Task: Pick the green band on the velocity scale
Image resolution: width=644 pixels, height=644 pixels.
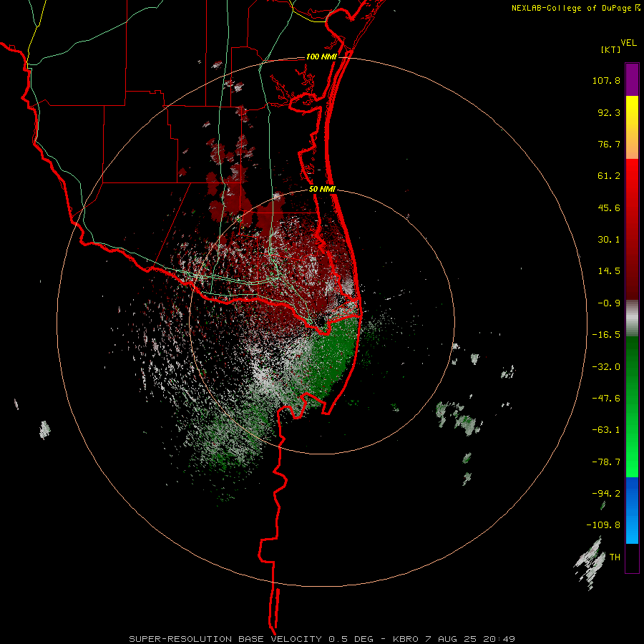Action: [632, 406]
